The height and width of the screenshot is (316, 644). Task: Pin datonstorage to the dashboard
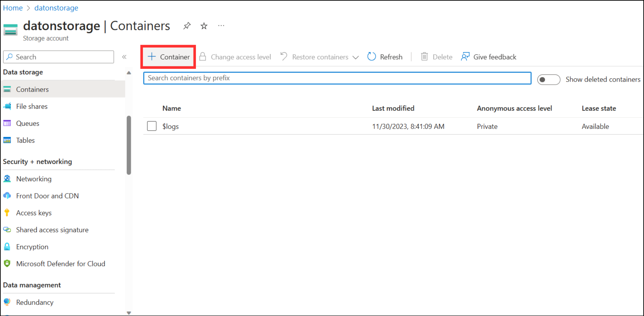click(x=187, y=26)
